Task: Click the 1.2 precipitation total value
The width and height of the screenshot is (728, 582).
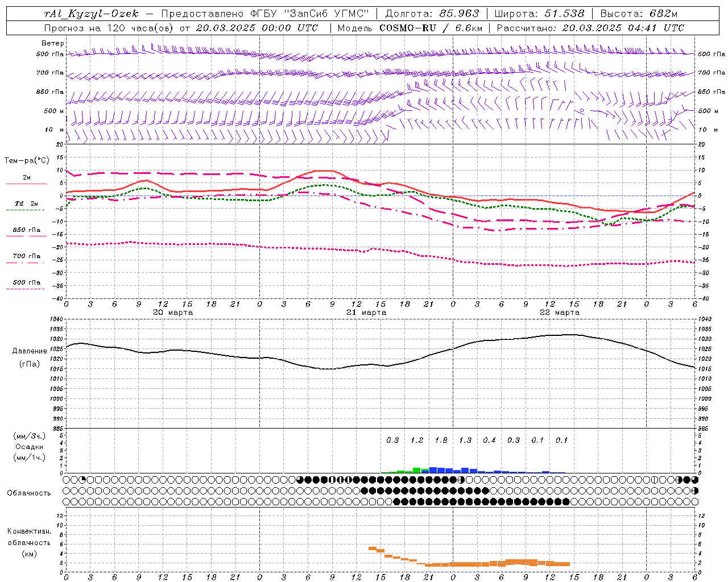Action: tap(417, 440)
